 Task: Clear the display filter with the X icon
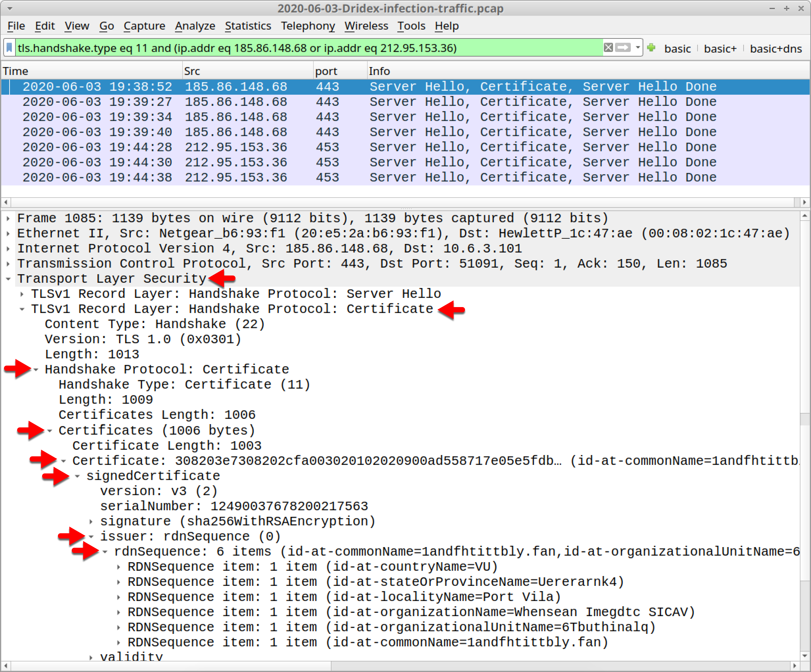[608, 48]
